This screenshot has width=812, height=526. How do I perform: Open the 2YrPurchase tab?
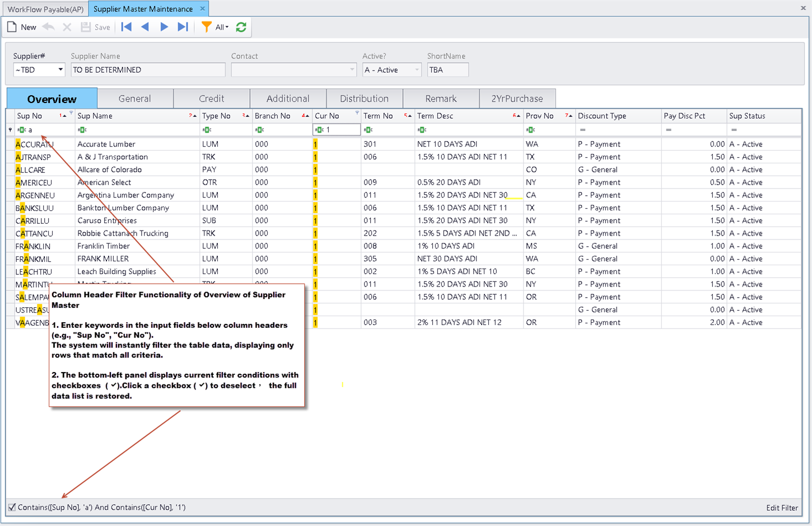[517, 98]
